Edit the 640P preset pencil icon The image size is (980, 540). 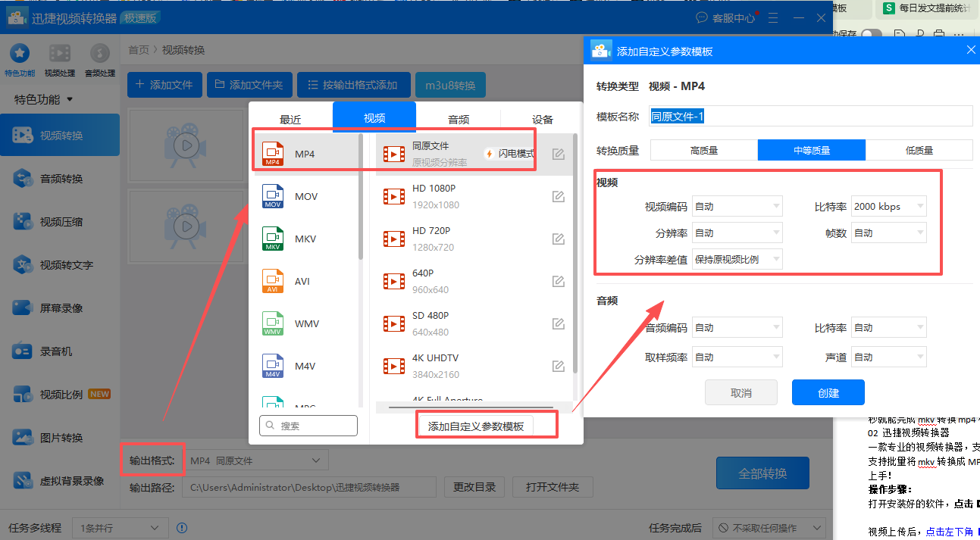pyautogui.click(x=559, y=282)
